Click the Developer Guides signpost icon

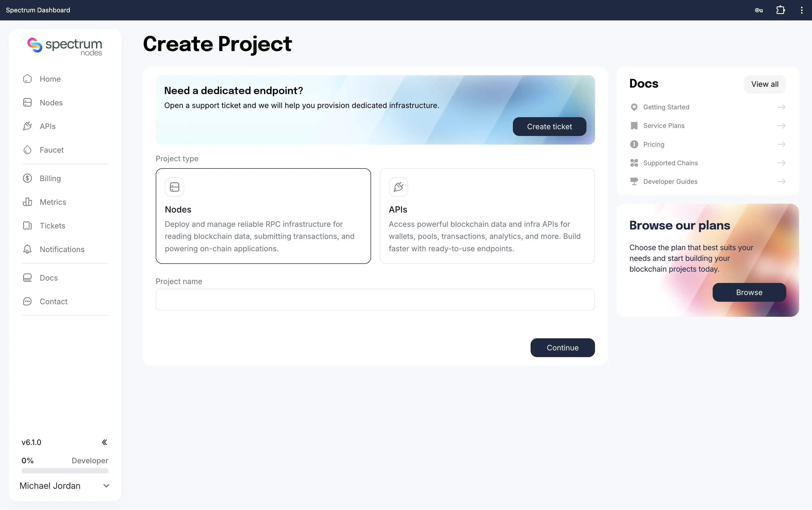(634, 181)
